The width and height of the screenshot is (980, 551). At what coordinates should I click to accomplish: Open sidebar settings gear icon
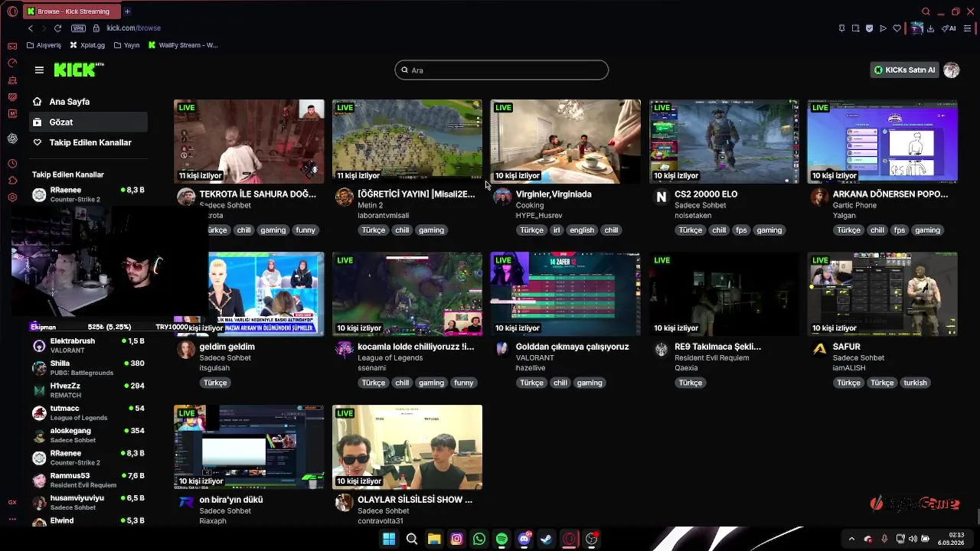(x=12, y=197)
